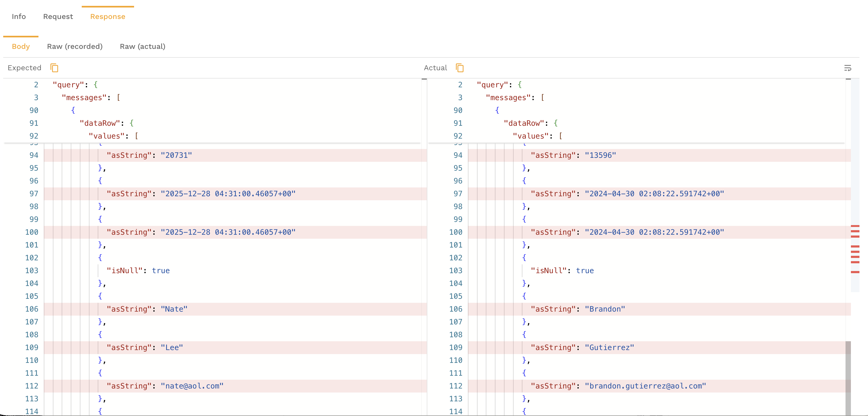This screenshot has height=416, width=868.
Task: Toggle word wrap icon in diff view
Action: [847, 68]
